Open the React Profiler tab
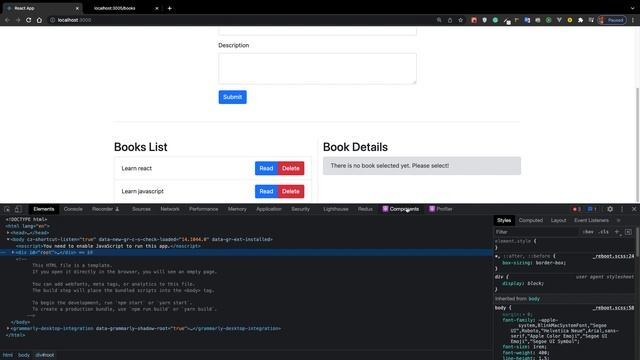Screen dimensions: 640x360 click(440, 209)
